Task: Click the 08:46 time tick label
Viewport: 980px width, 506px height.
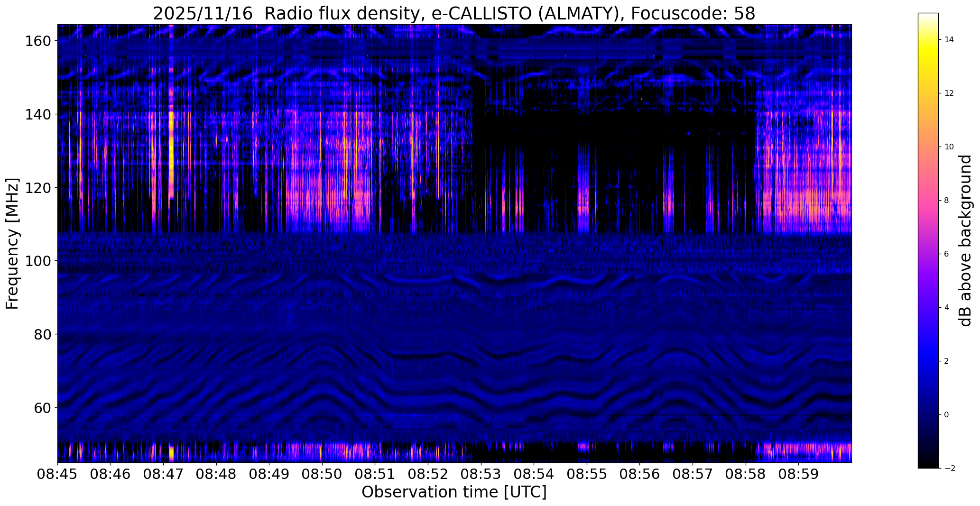Action: (111, 475)
